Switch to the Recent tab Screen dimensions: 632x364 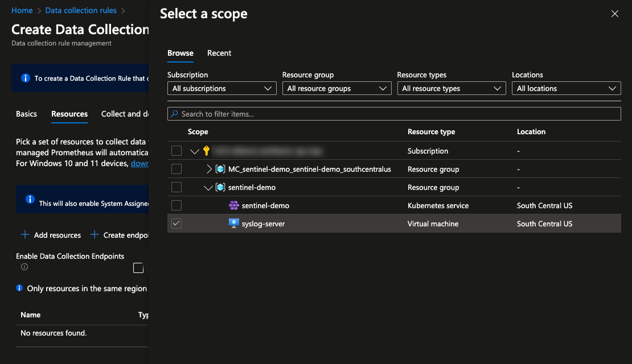[x=219, y=53]
